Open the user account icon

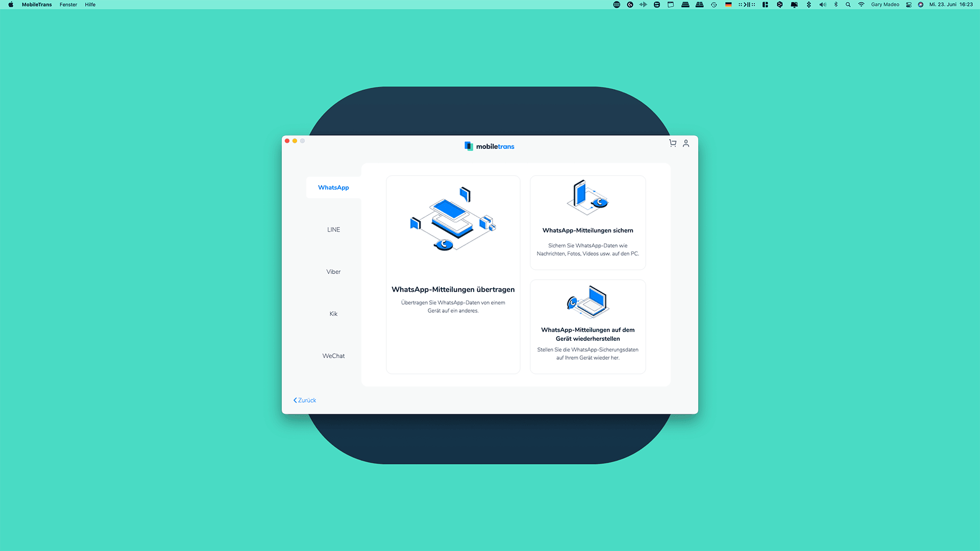[x=686, y=143]
